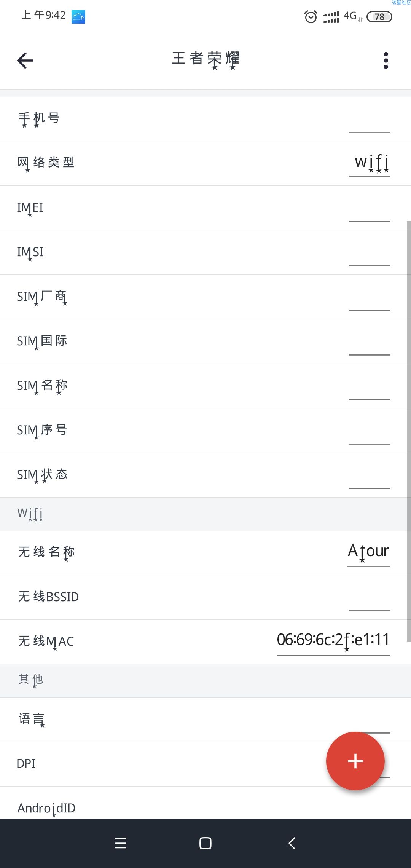The height and width of the screenshot is (868, 411).
Task: Edit the 无线MAC address value
Action: [333, 643]
